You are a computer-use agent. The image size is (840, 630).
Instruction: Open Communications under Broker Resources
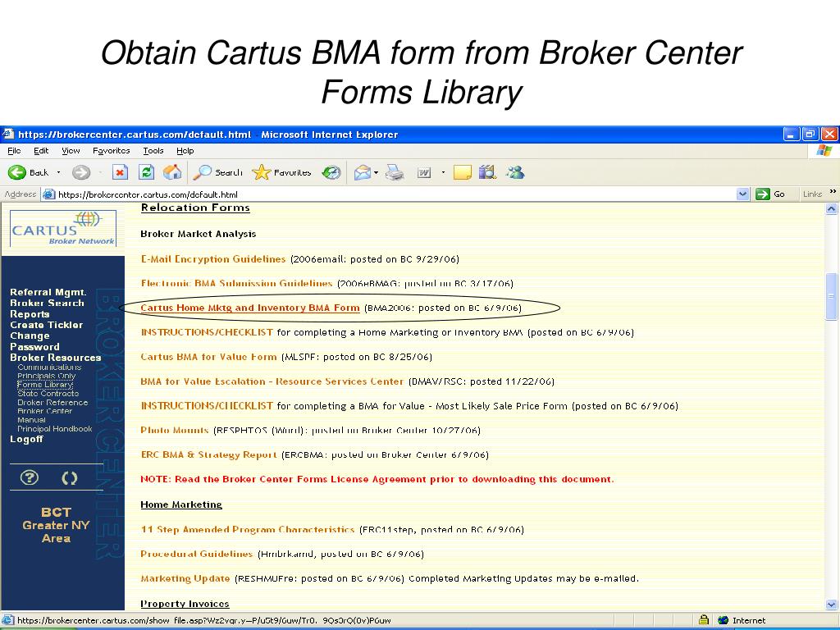49,367
